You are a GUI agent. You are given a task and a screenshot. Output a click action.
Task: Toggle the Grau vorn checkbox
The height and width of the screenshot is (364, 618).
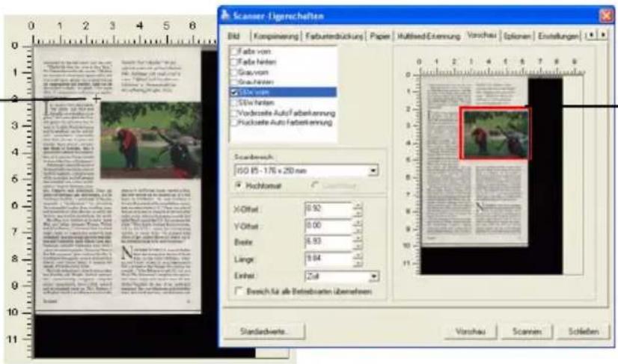[234, 72]
